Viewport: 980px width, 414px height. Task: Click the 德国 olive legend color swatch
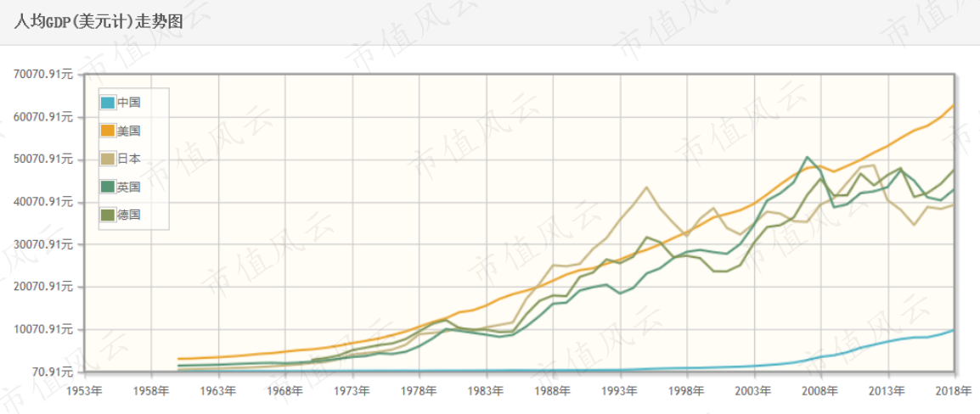(108, 215)
